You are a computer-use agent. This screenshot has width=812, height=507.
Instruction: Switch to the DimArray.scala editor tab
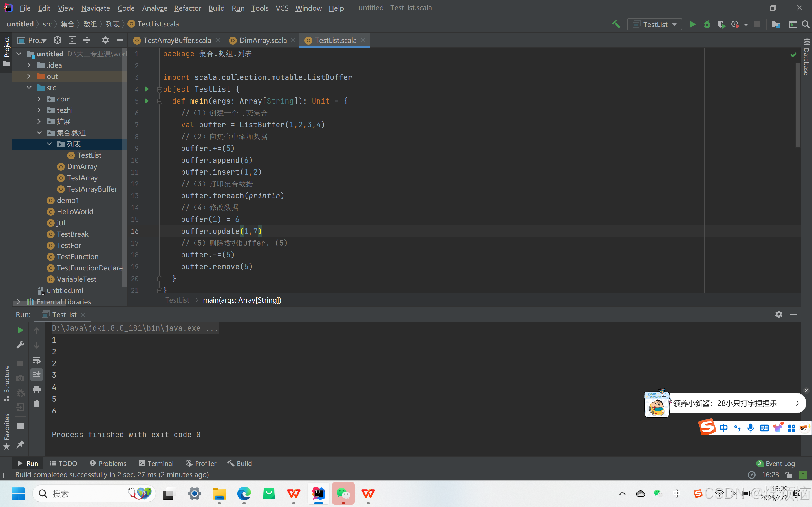(x=263, y=40)
